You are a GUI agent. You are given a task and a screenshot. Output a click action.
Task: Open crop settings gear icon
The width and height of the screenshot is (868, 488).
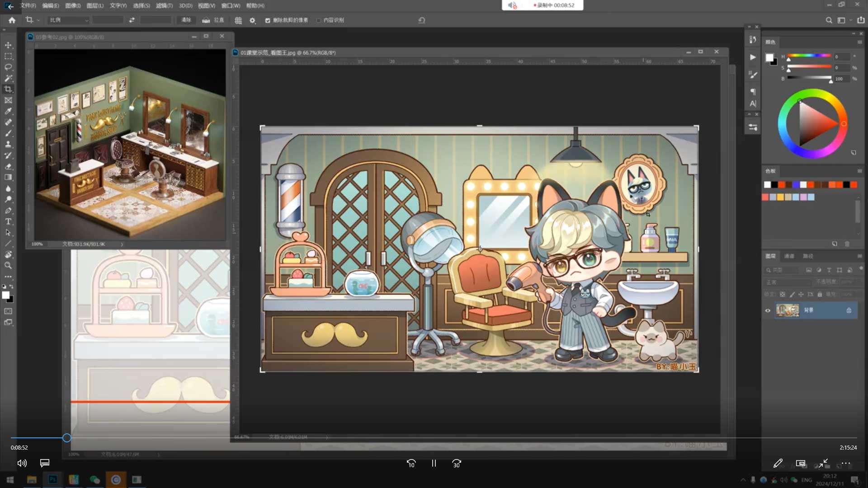tap(253, 20)
